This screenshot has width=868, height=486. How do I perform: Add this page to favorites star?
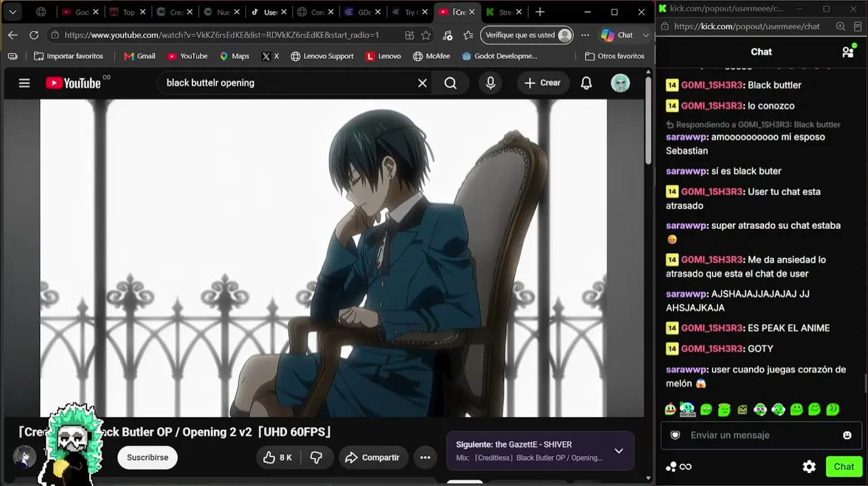point(426,35)
